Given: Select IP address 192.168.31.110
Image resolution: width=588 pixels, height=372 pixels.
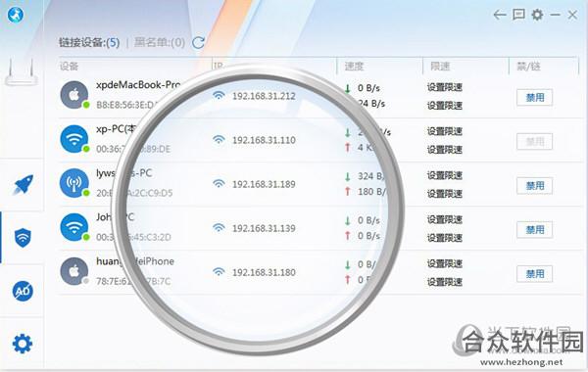Looking at the screenshot, I should point(264,141).
